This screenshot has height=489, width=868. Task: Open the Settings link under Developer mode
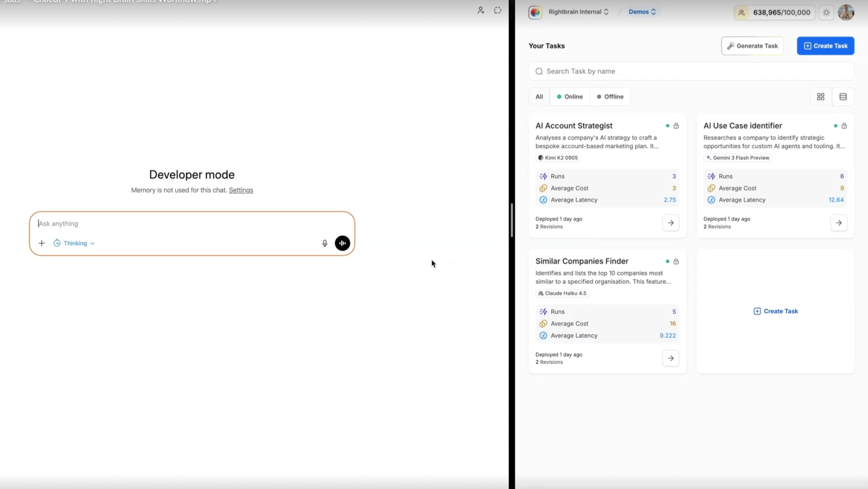pos(241,190)
